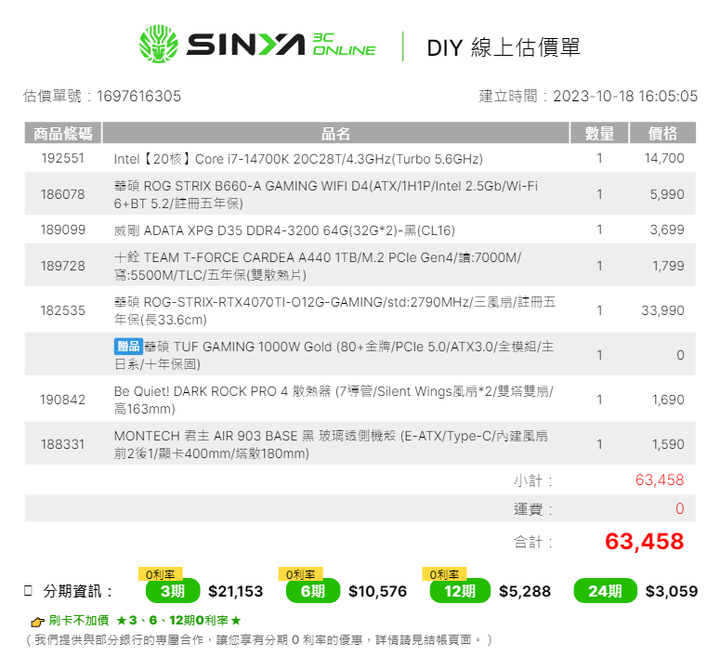The image size is (720, 670).
Task: Click the ADATA XPG D35 DDR4-3200 item
Action: click(284, 230)
